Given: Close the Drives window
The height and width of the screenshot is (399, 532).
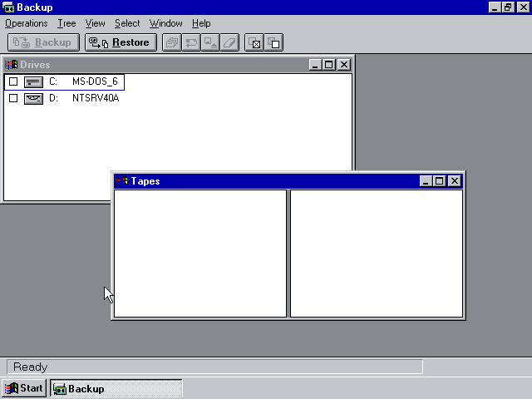Looking at the screenshot, I should coord(344,65).
